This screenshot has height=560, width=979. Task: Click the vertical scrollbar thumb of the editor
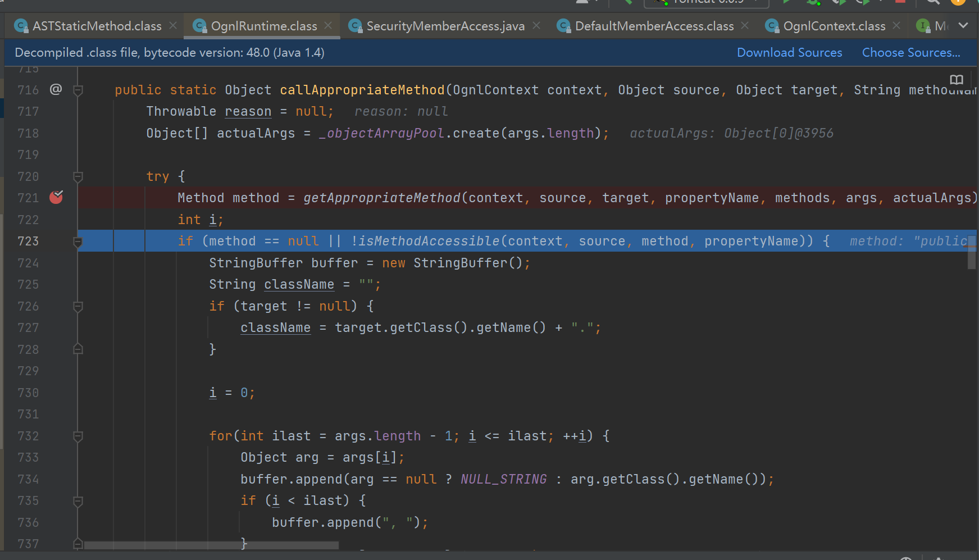(x=972, y=252)
